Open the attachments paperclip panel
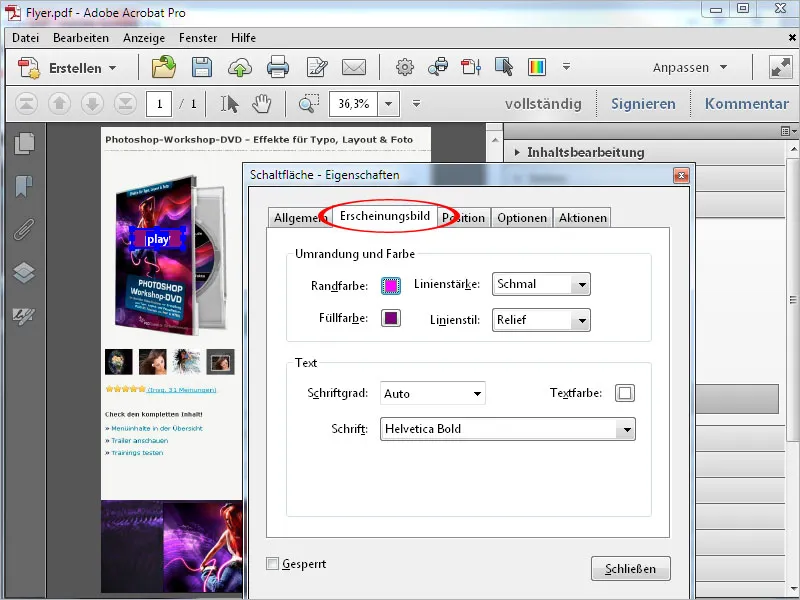 [x=24, y=229]
